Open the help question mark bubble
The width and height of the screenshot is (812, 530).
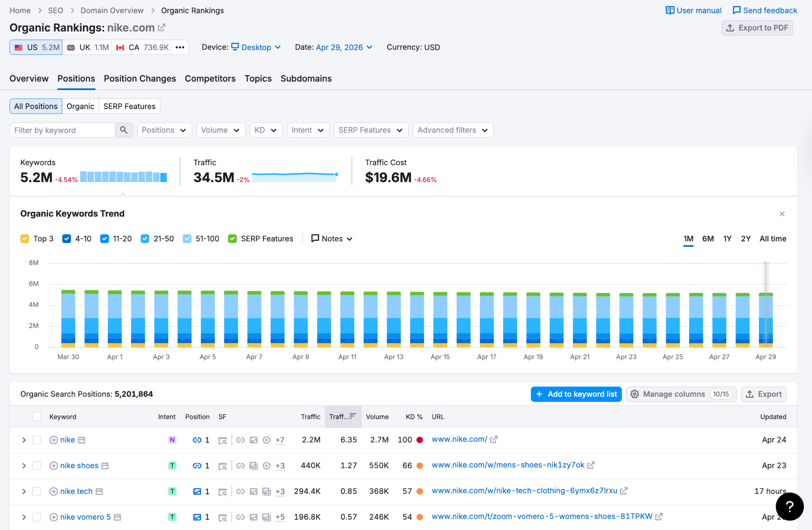coord(789,507)
